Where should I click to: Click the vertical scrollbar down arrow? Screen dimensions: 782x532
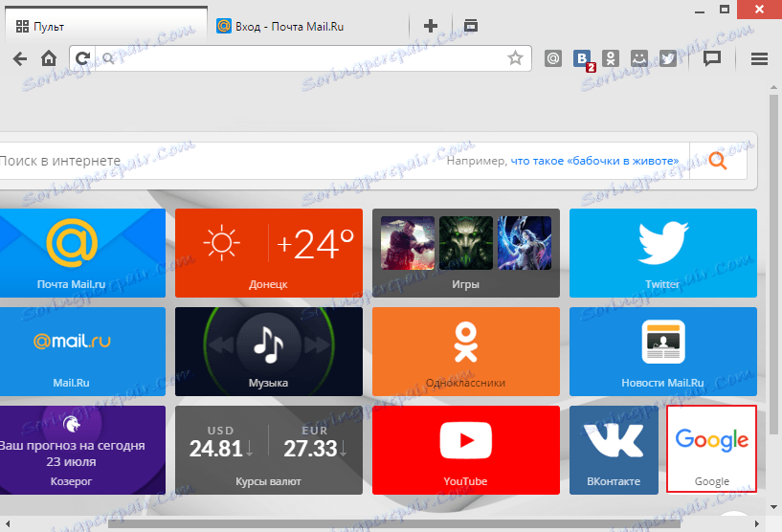(773, 507)
